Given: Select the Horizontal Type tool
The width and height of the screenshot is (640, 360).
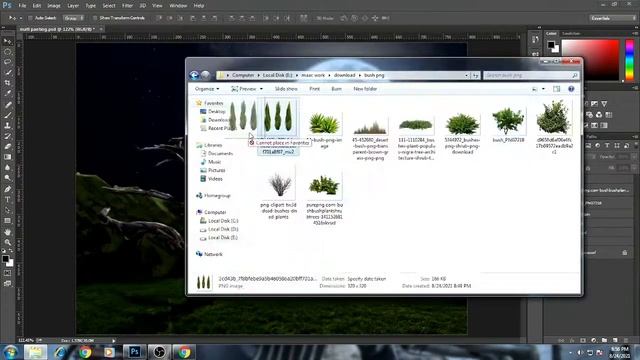Looking at the screenshot, I should pyautogui.click(x=7, y=200).
